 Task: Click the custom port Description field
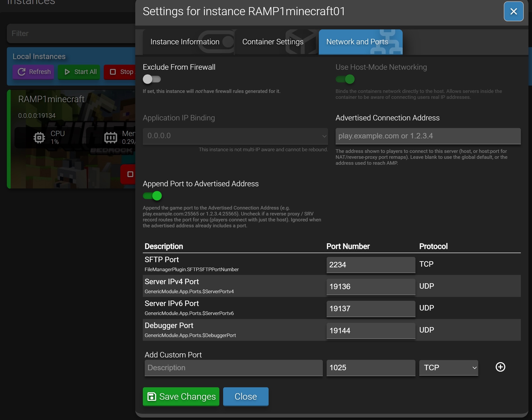click(x=234, y=367)
